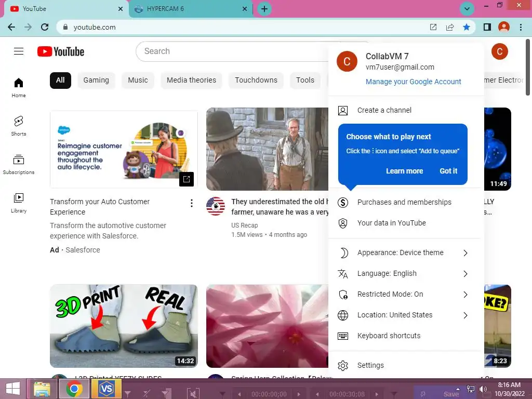
Task: Click the address bar URL
Action: coord(95,27)
